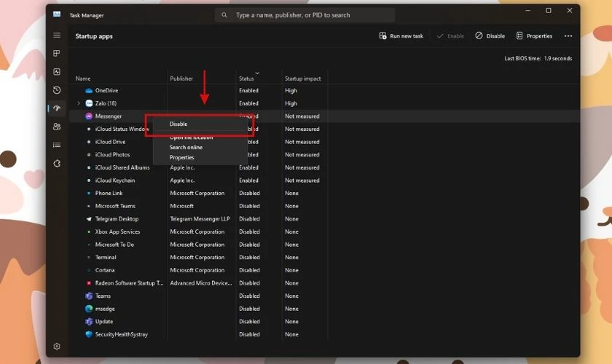Click High impact in the Zalo row
Image resolution: width=612 pixels, height=364 pixels.
(x=291, y=103)
